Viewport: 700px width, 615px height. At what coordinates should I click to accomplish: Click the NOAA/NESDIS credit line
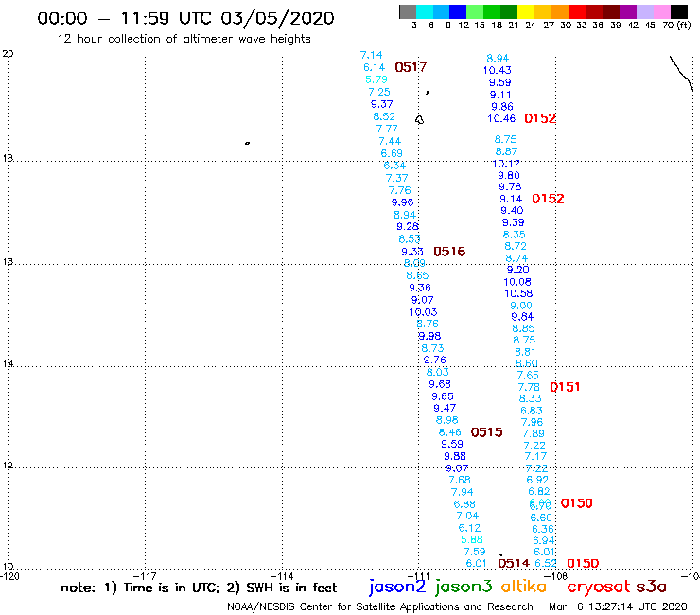click(380, 606)
